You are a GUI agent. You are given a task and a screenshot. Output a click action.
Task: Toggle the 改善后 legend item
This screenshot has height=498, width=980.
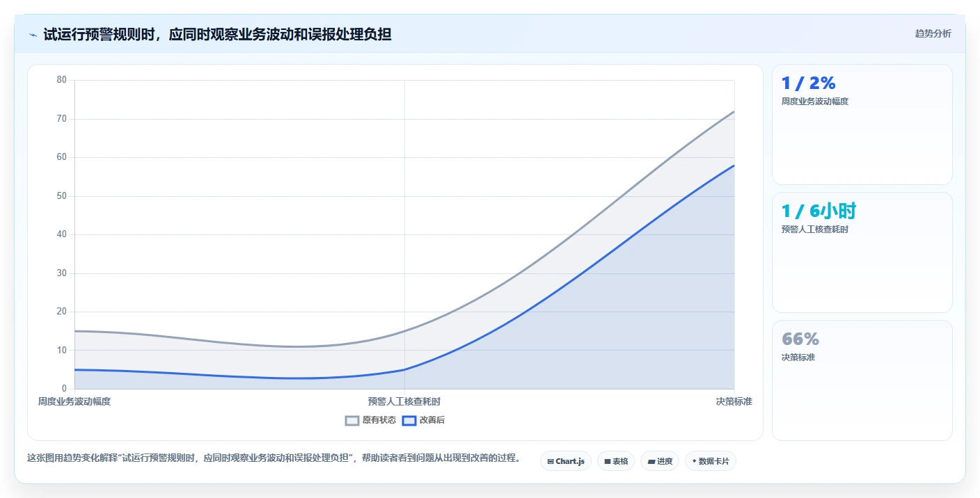pos(423,420)
